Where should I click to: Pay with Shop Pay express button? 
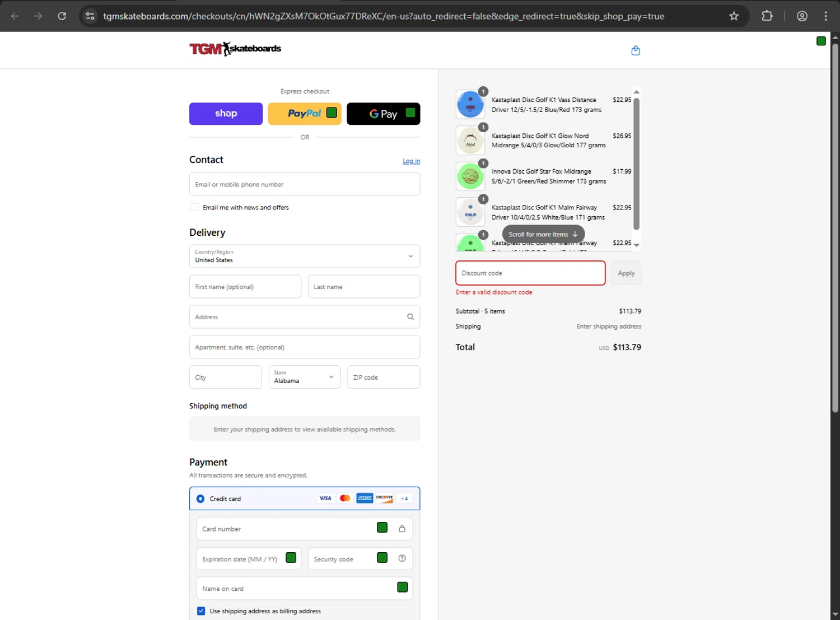pyautogui.click(x=226, y=114)
